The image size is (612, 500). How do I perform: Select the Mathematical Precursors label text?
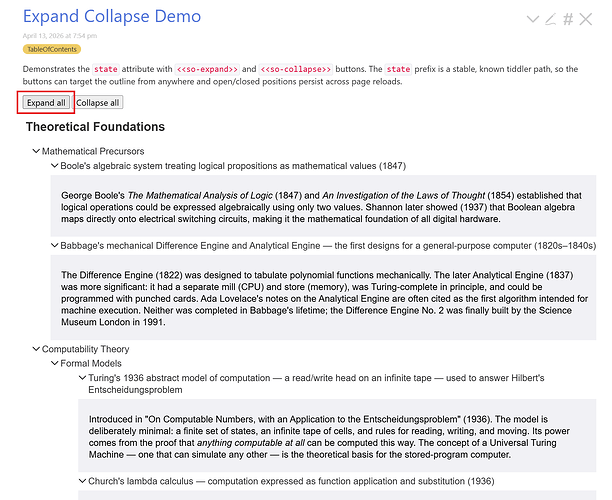click(92, 151)
